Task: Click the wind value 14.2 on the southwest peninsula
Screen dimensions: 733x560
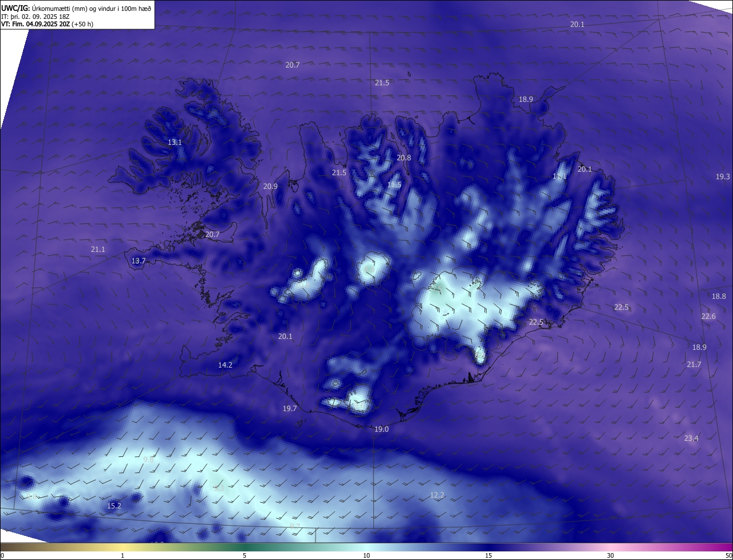Action: [x=225, y=365]
